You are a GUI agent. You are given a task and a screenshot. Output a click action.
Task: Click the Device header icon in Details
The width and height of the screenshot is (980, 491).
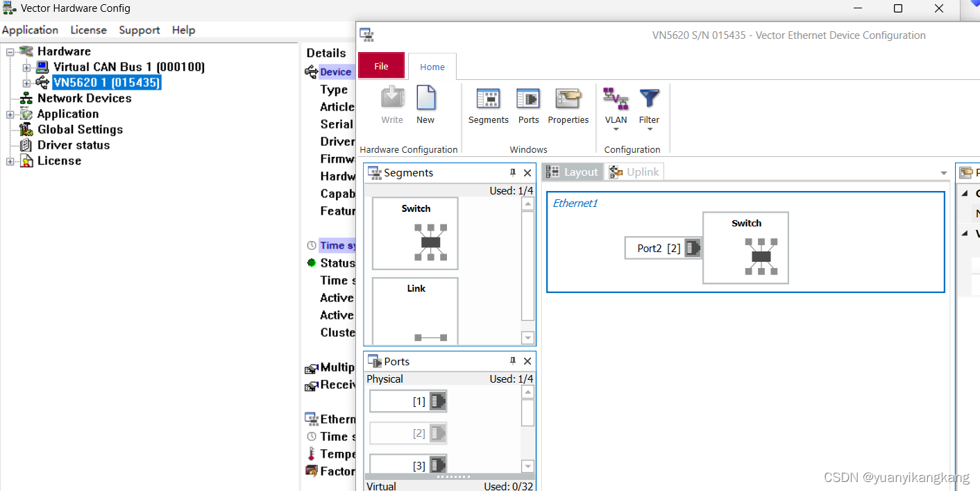(311, 72)
